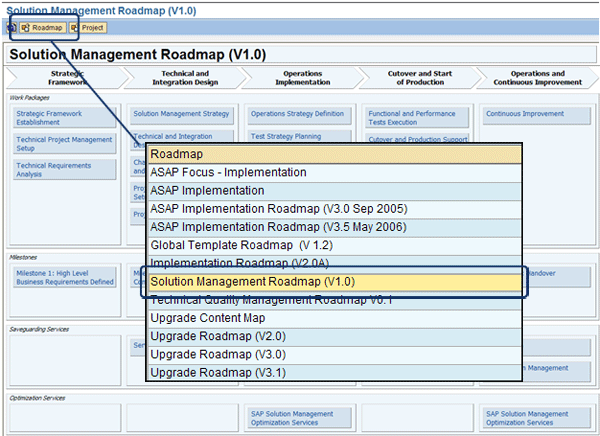
Task: Open Strategic Framework Establishment work package
Action: pyautogui.click(x=65, y=118)
